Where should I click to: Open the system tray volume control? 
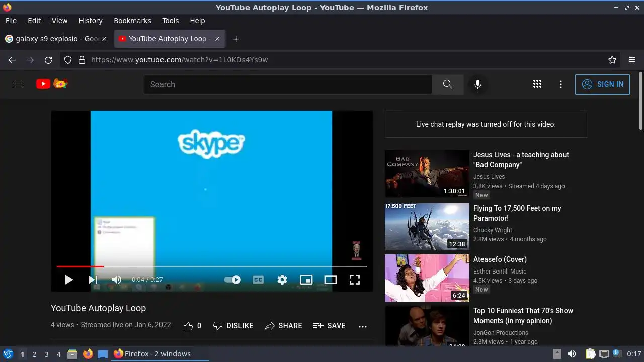tap(572, 354)
